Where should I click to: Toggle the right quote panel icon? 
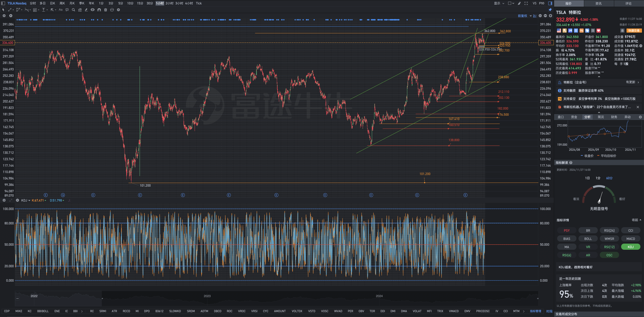coord(550,3)
